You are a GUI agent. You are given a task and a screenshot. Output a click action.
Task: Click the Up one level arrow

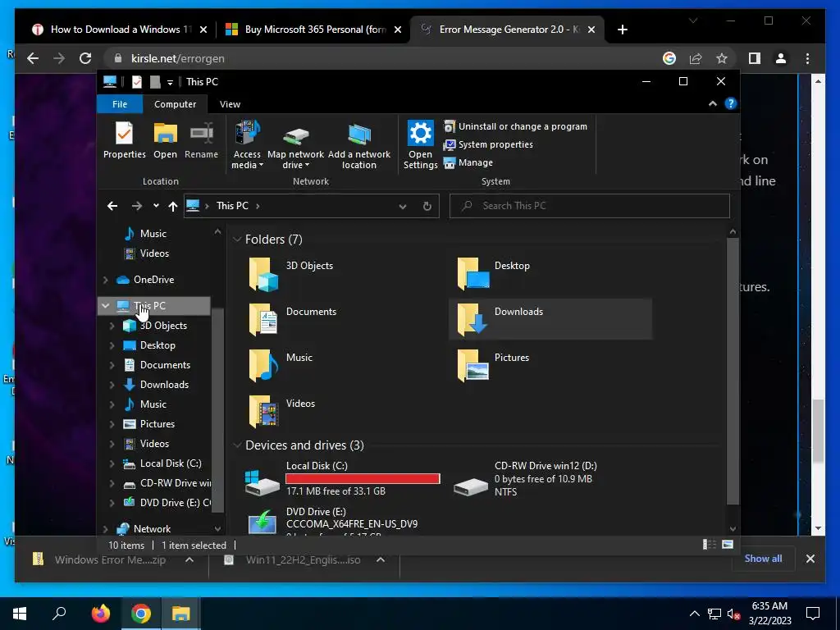[172, 206]
